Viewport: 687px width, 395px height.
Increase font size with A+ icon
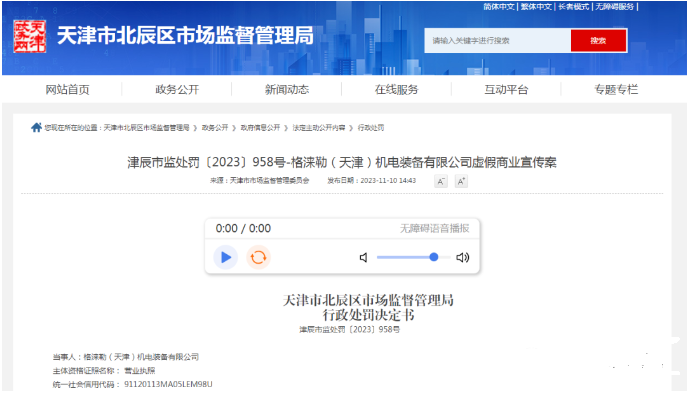[461, 181]
